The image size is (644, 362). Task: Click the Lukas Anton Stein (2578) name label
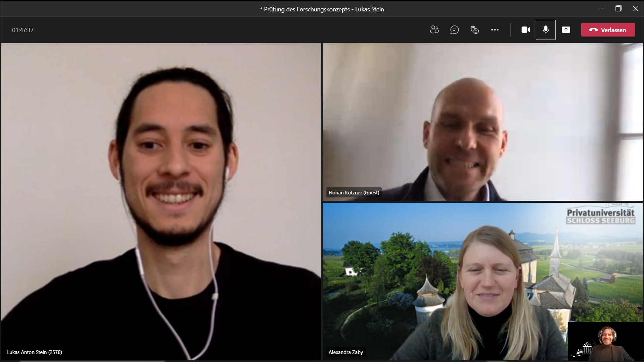pyautogui.click(x=35, y=352)
